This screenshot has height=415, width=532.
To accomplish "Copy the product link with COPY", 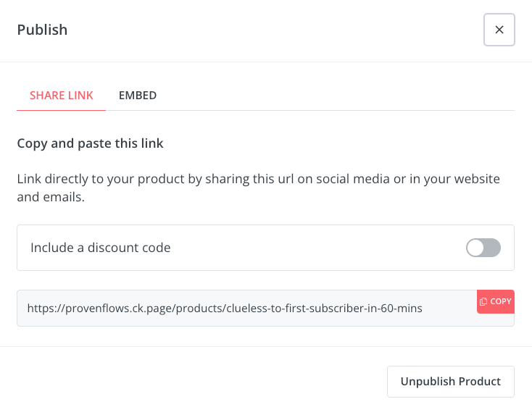I will (496, 301).
